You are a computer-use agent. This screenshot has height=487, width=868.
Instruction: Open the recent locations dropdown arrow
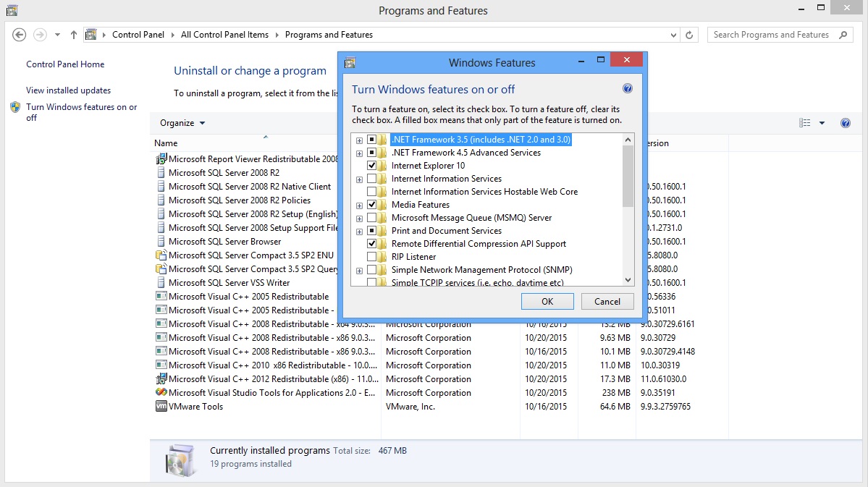coord(58,35)
